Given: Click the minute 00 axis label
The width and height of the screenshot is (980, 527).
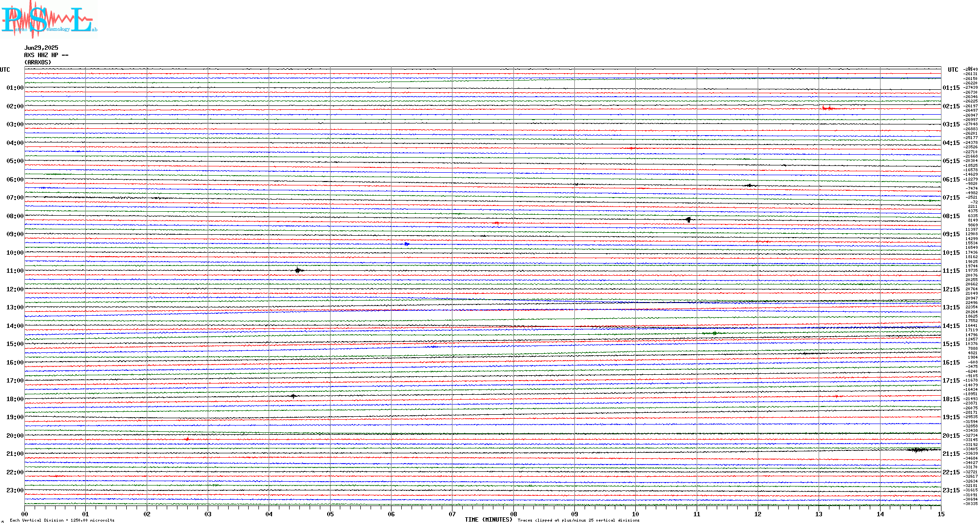Looking at the screenshot, I should 24,514.
